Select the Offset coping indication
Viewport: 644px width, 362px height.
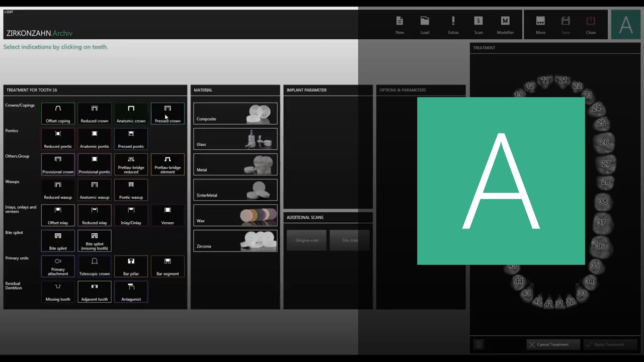point(58,114)
